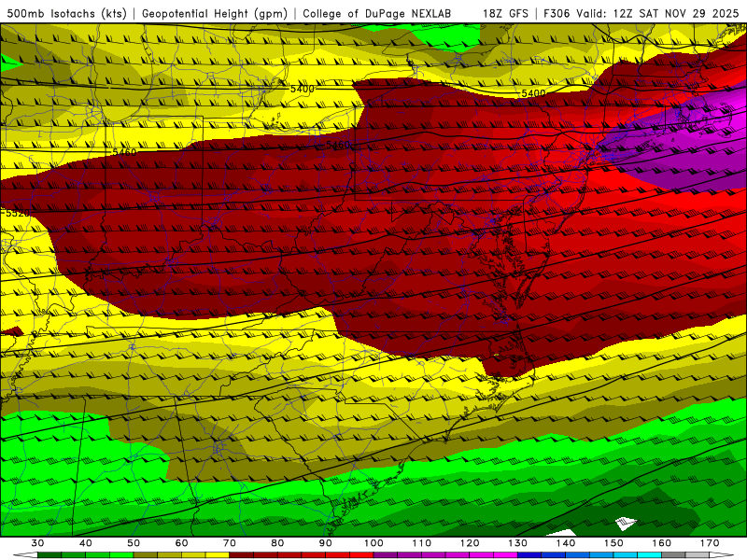Click the 110 value on the color scale

[422, 543]
